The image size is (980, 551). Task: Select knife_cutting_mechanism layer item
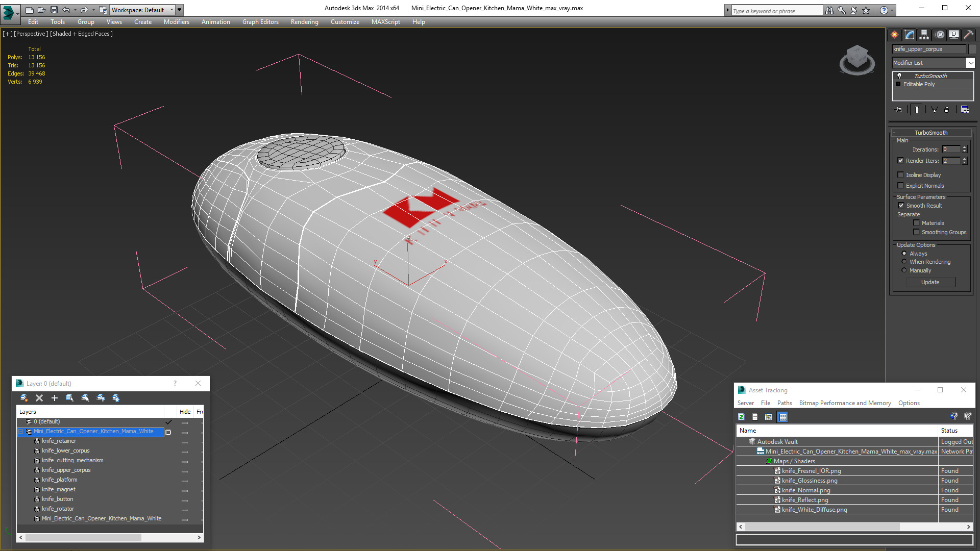tap(72, 461)
